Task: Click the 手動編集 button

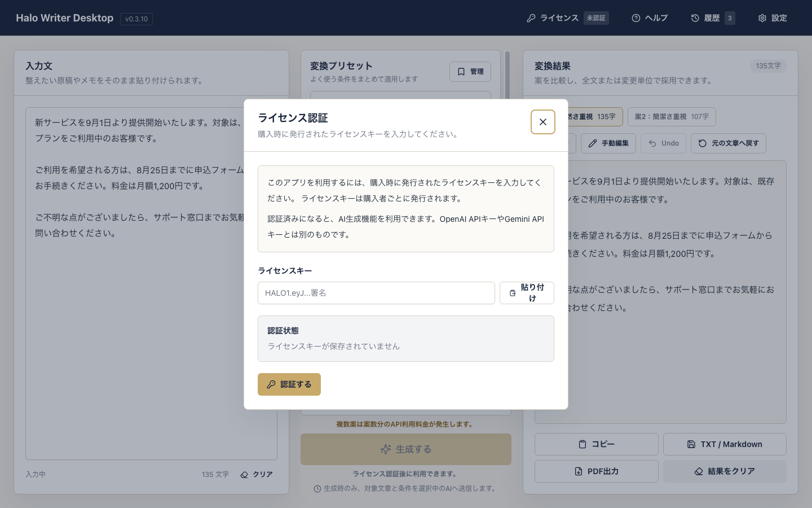Action: pyautogui.click(x=608, y=143)
